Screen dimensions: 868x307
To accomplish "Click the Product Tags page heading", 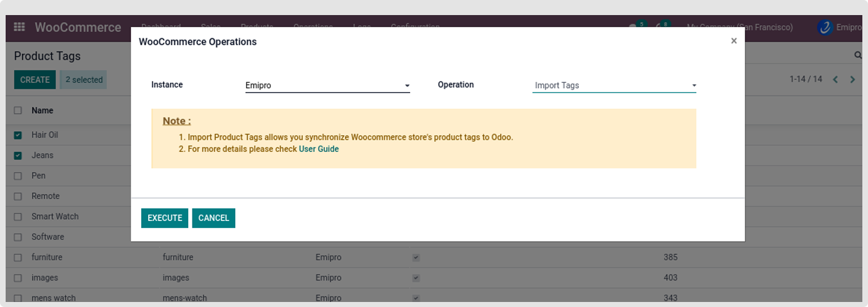I will pos(47,56).
